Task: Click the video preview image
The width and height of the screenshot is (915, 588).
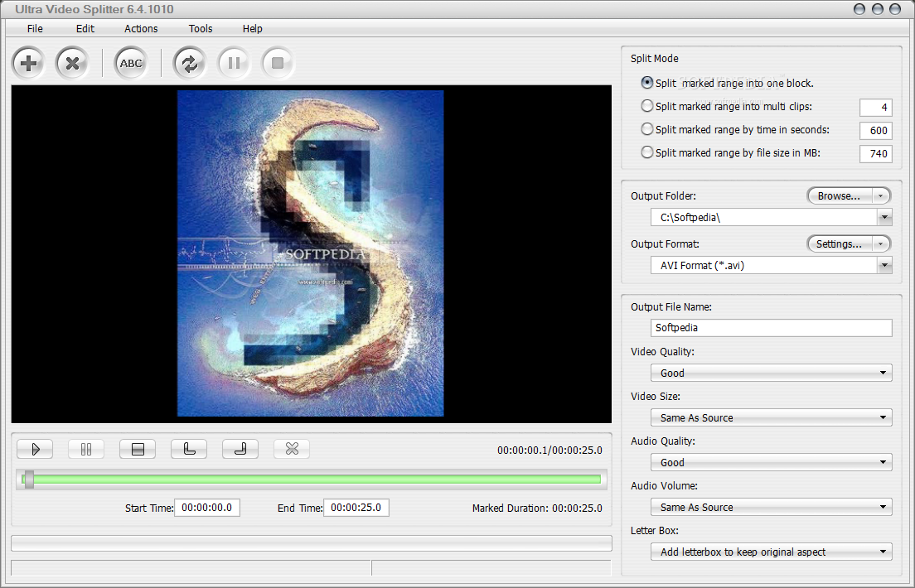Action: (311, 253)
